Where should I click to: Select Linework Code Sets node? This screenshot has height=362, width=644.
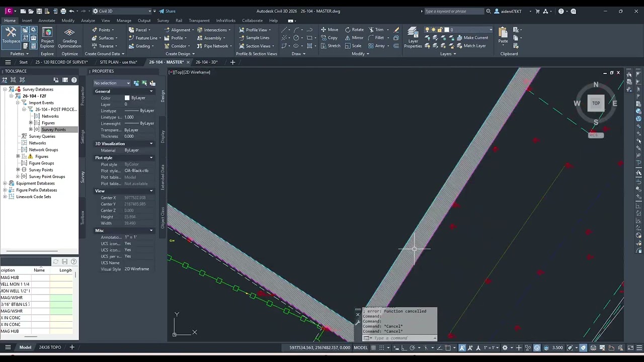(34, 197)
